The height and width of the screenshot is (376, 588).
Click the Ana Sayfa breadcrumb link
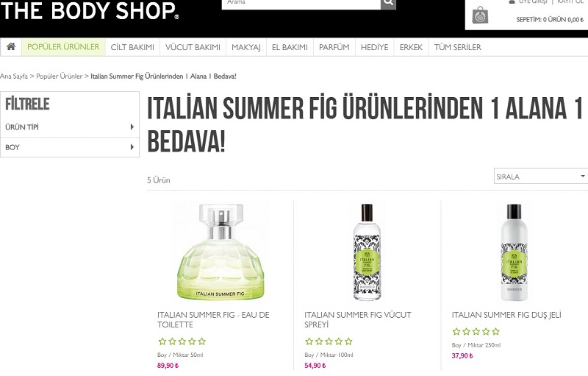(14, 77)
